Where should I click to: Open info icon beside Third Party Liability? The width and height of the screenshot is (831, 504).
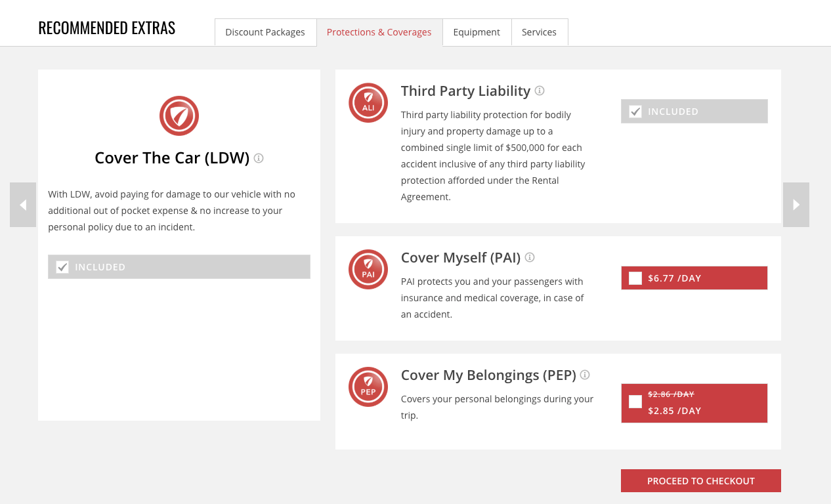[x=540, y=91]
